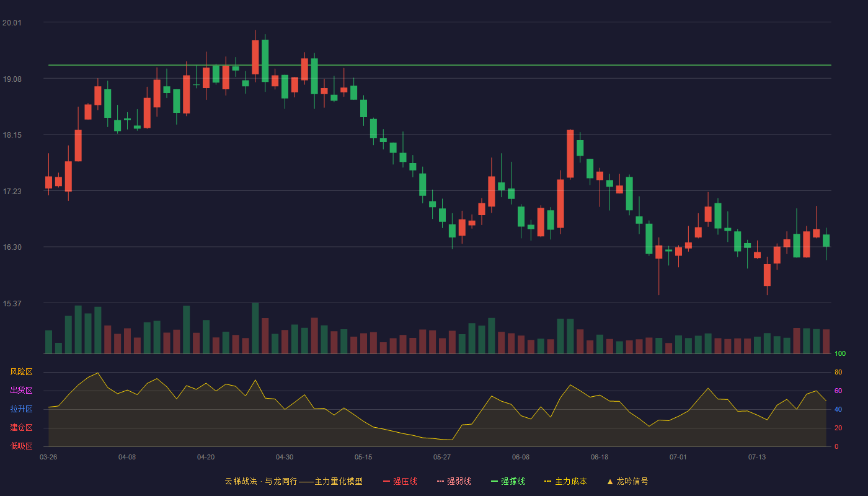This screenshot has height=496, width=868.
Task: Click the 风险区 zone label
Action: (x=21, y=372)
